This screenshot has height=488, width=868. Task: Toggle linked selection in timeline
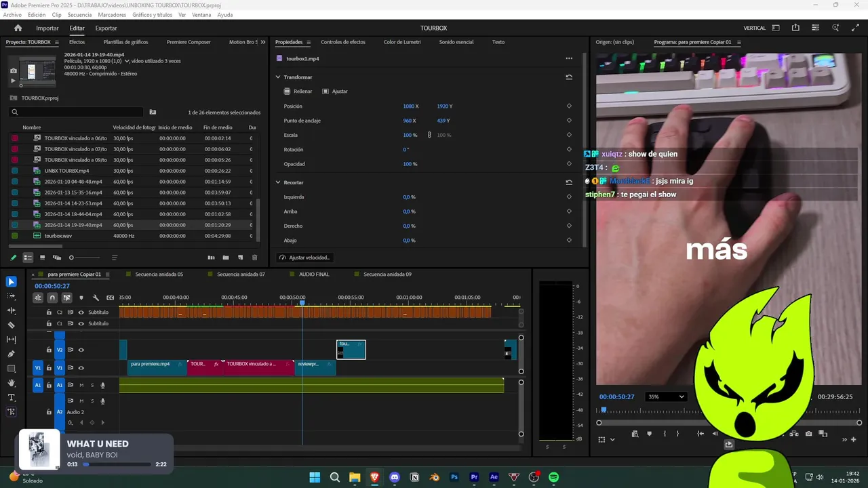coord(66,298)
